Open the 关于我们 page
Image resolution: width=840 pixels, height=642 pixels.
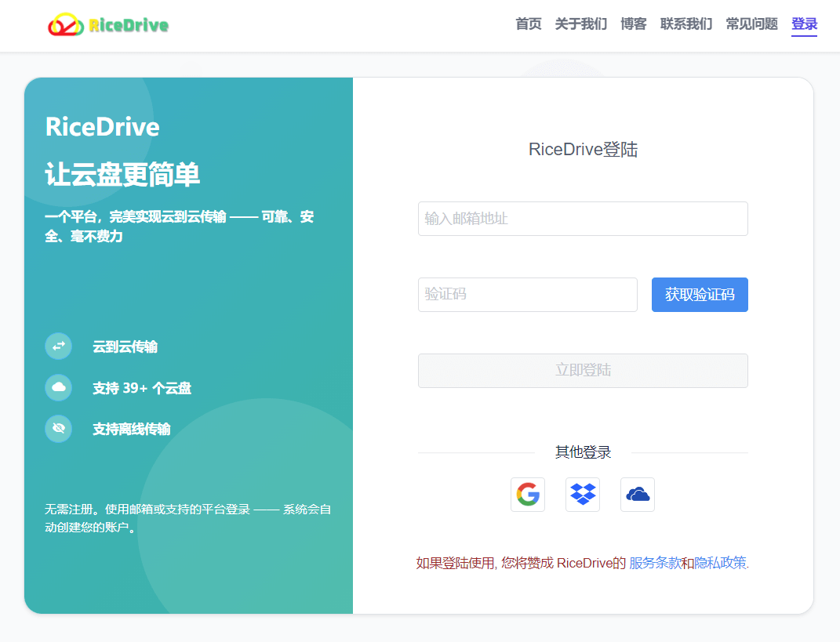pos(580,24)
